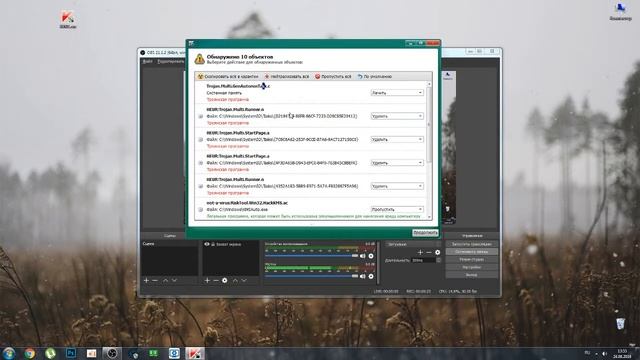Open source properties gear in OBS Sources panel
Image resolution: width=640 pixels, height=360 pixels.
(x=224, y=280)
